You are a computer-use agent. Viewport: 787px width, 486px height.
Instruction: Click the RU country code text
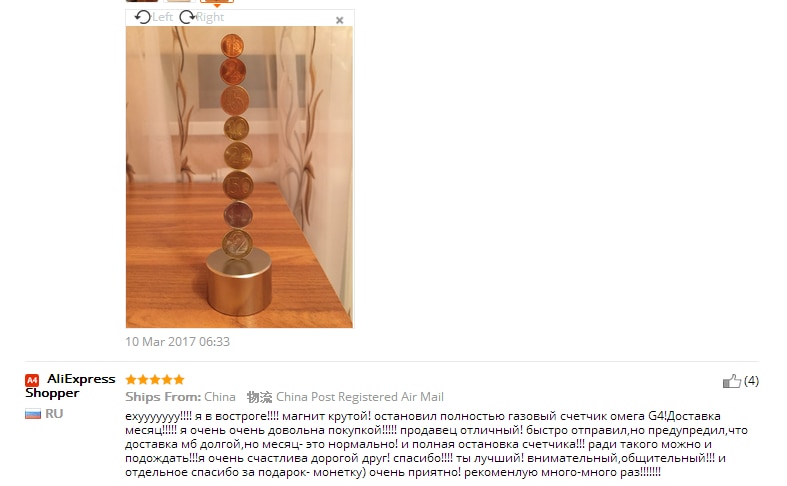pyautogui.click(x=54, y=414)
